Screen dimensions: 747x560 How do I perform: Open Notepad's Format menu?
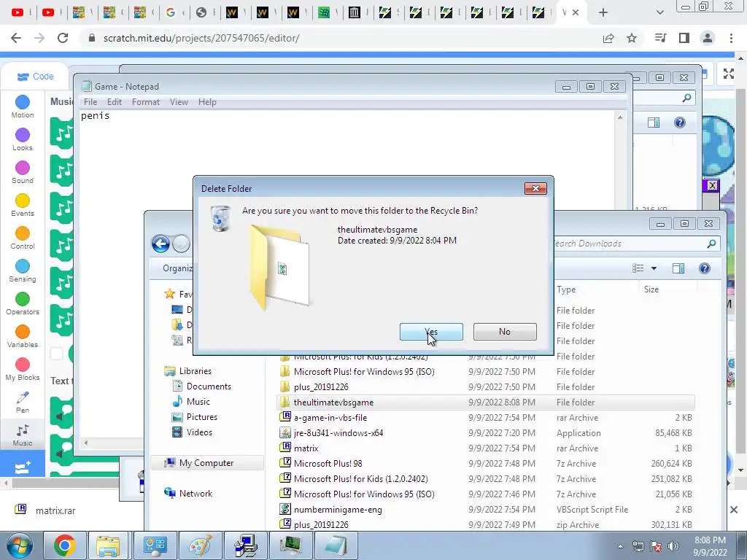pos(145,102)
